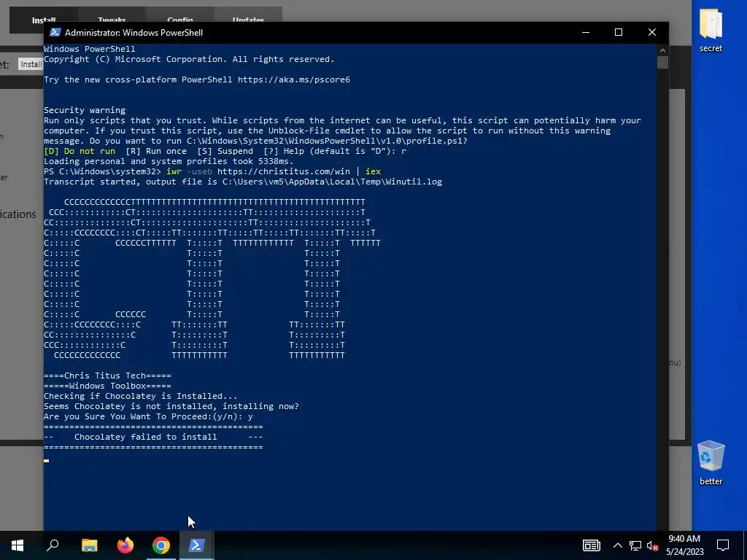Click the Install button in background window

31,64
